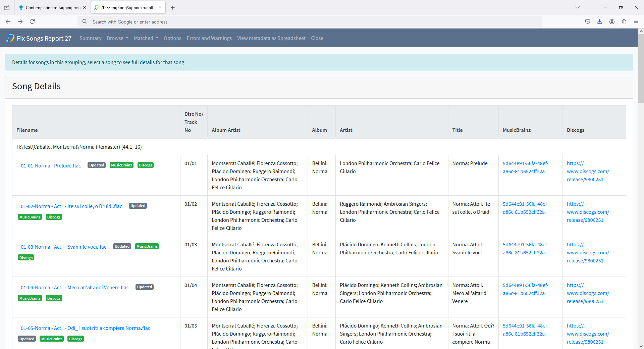Select View metadata as Spreadsheet
This screenshot has height=349, width=644.
271,38
